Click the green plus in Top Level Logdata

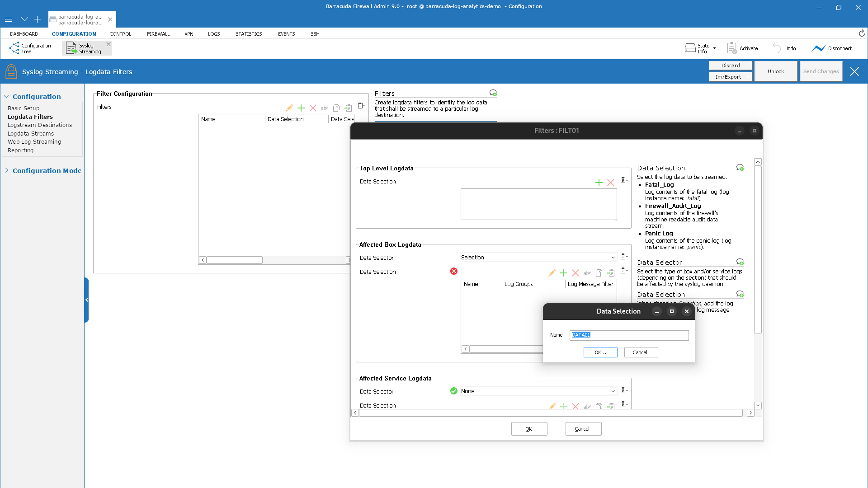coord(599,183)
